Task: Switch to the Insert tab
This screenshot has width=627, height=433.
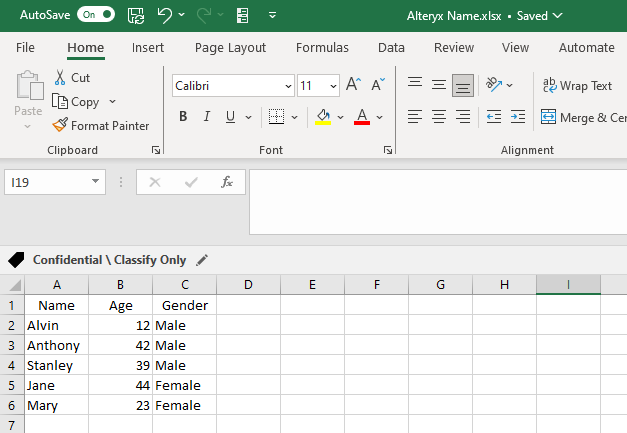Action: coord(148,48)
